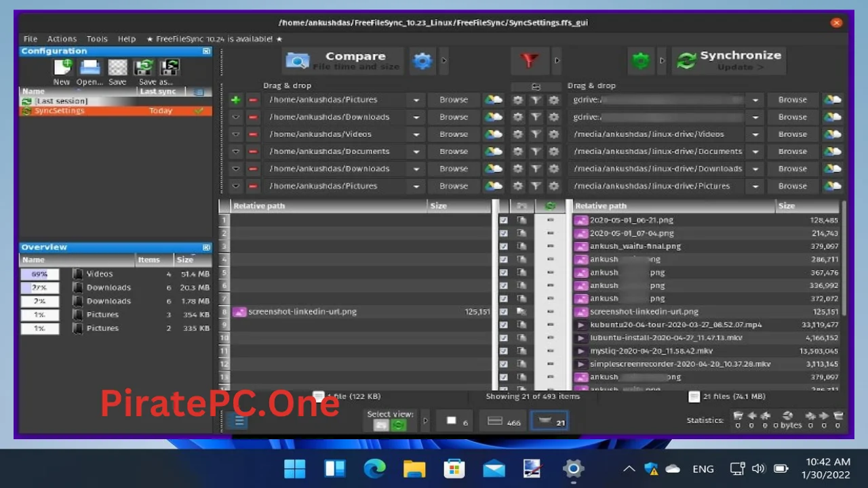Click the FreeFileSync 10.24 is available notice
The image size is (868, 488).
[214, 39]
